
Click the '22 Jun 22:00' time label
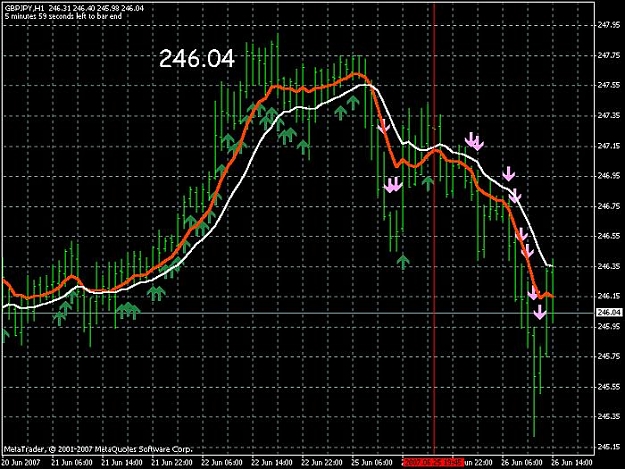tap(322, 463)
